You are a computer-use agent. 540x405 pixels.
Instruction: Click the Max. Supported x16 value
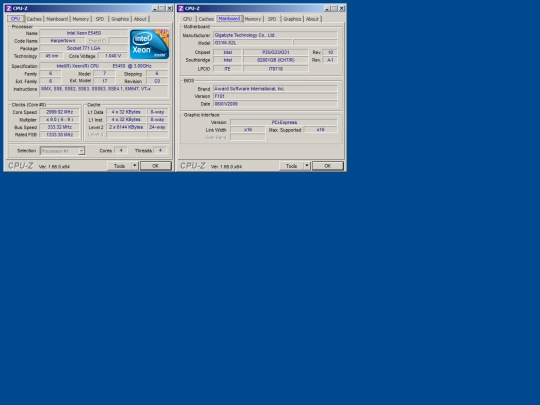click(x=321, y=130)
